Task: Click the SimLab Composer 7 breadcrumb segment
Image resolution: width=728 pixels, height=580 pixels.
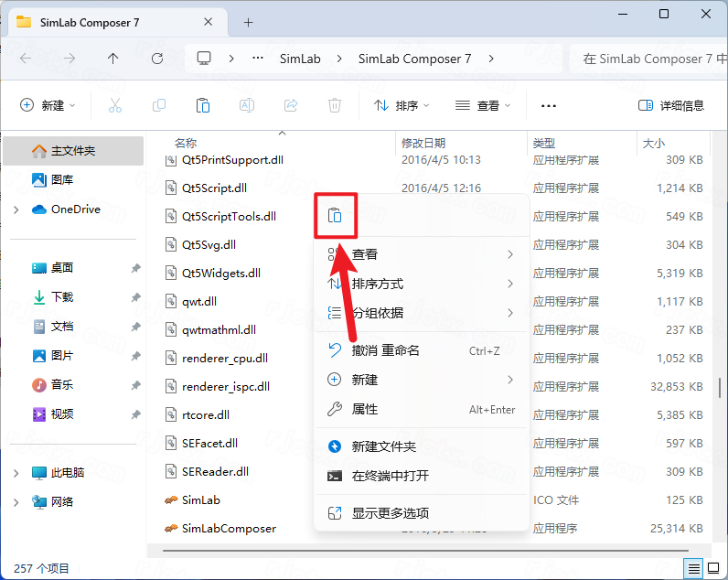Action: point(414,59)
